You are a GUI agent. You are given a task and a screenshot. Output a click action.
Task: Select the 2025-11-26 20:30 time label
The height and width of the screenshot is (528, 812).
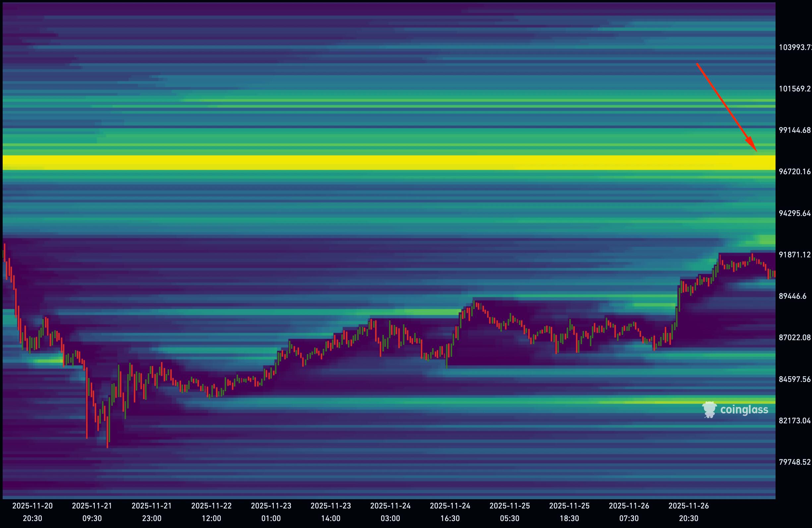[688, 512]
